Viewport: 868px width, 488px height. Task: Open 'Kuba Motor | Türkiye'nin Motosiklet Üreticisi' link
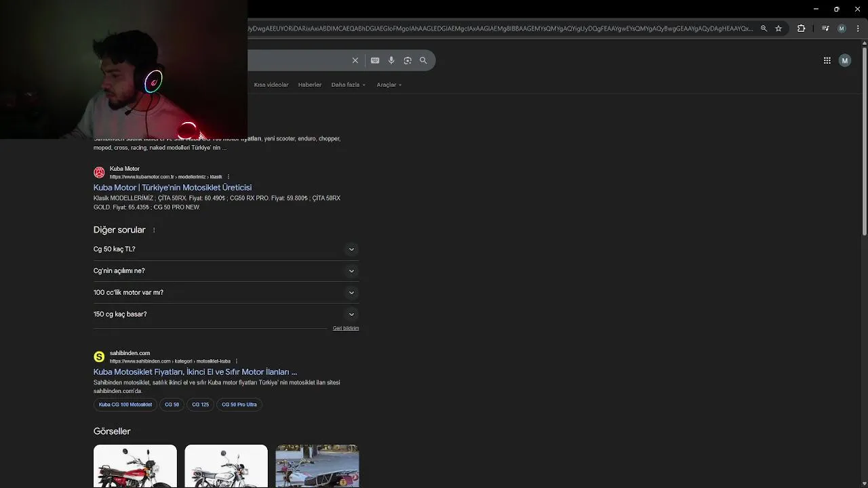click(x=172, y=188)
